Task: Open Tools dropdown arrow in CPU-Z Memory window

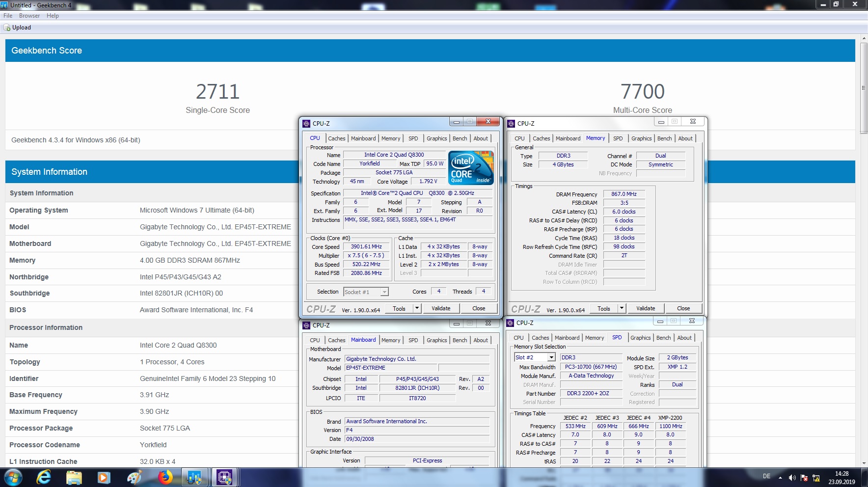Action: 622,308
